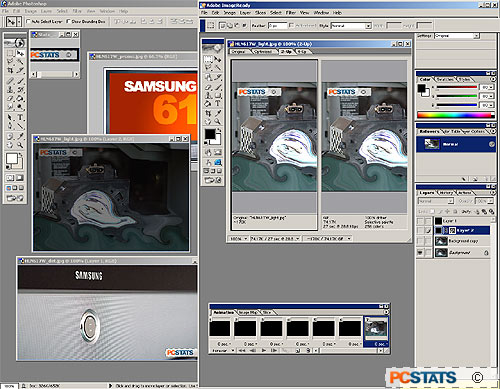Click the play button in Animation palette
This screenshot has height=389, width=500.
pos(264,350)
